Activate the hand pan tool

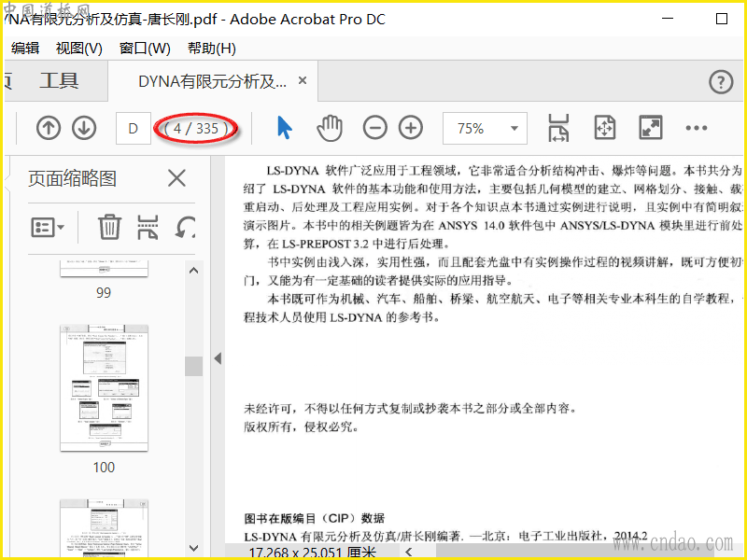tap(330, 128)
